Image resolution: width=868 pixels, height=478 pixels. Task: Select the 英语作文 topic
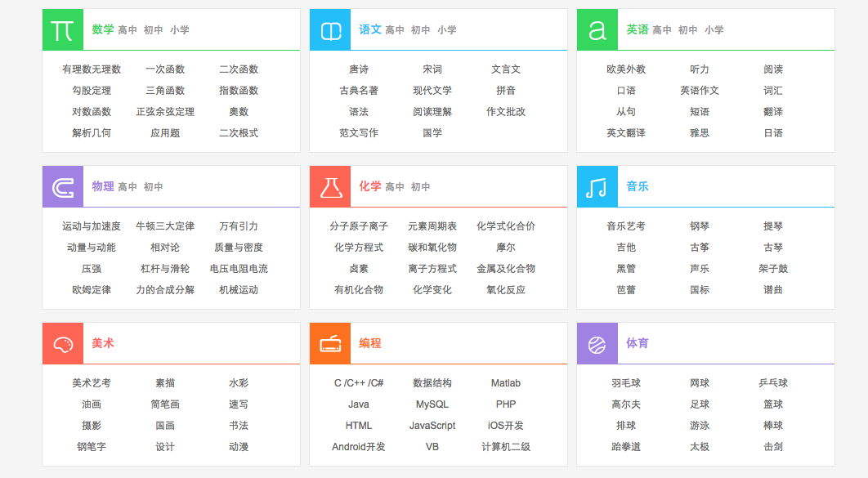(x=700, y=90)
